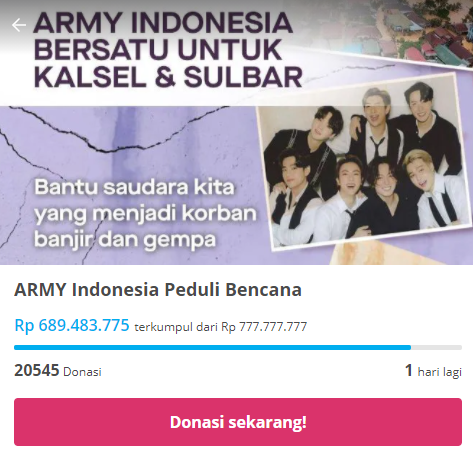Image resolution: width=473 pixels, height=461 pixels.
Task: Click the number 1 in days remaining
Action: click(409, 370)
